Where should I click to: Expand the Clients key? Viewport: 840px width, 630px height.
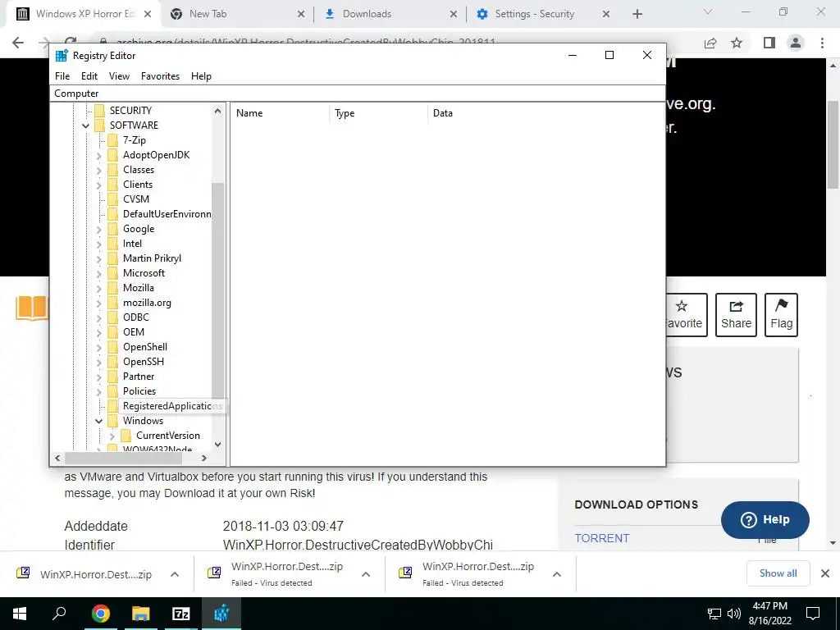pyautogui.click(x=98, y=185)
